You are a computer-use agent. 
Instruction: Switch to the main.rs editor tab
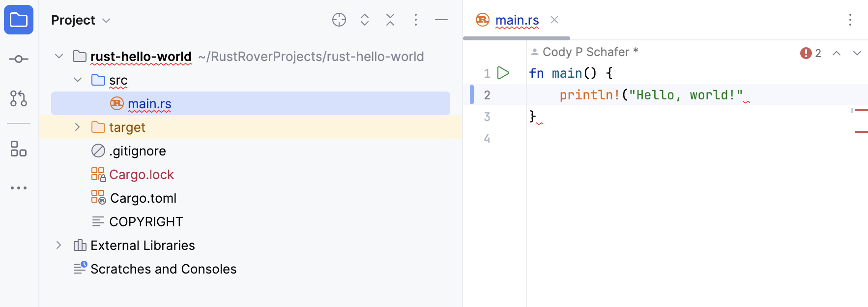pyautogui.click(x=517, y=20)
